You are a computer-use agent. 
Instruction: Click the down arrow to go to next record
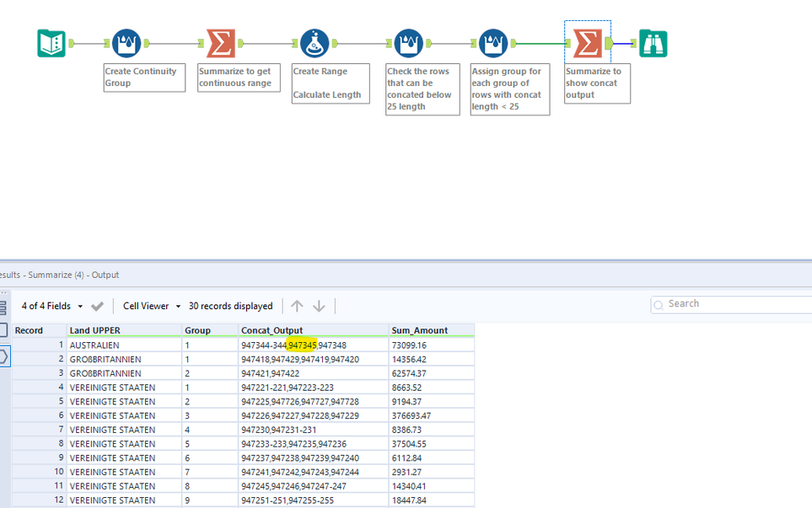tap(319, 306)
